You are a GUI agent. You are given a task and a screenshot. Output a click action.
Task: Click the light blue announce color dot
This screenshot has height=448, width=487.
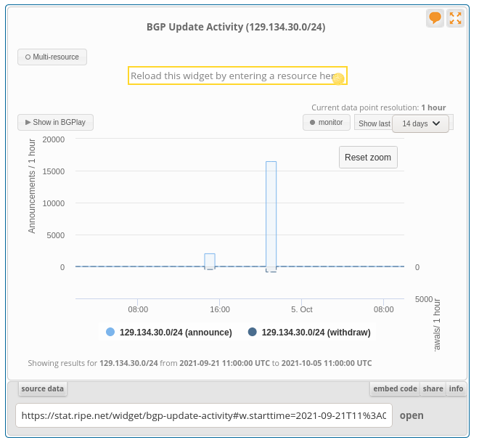click(x=110, y=332)
